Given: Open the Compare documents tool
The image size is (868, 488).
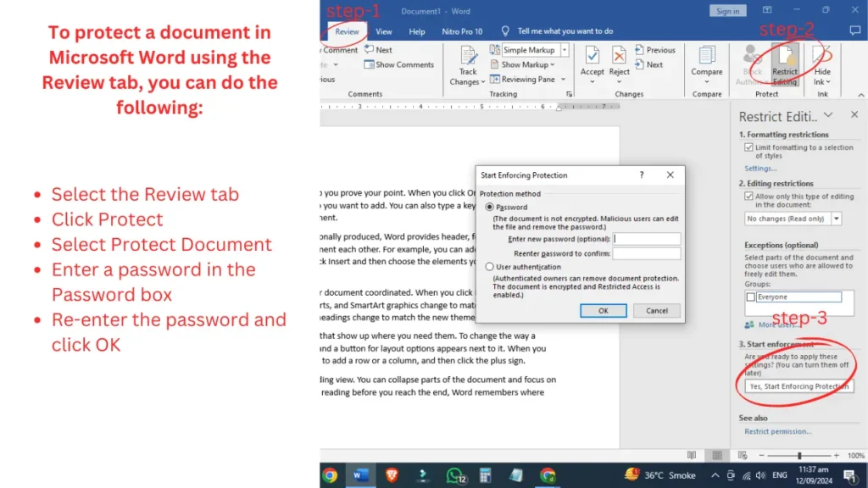Looking at the screenshot, I should click(706, 62).
